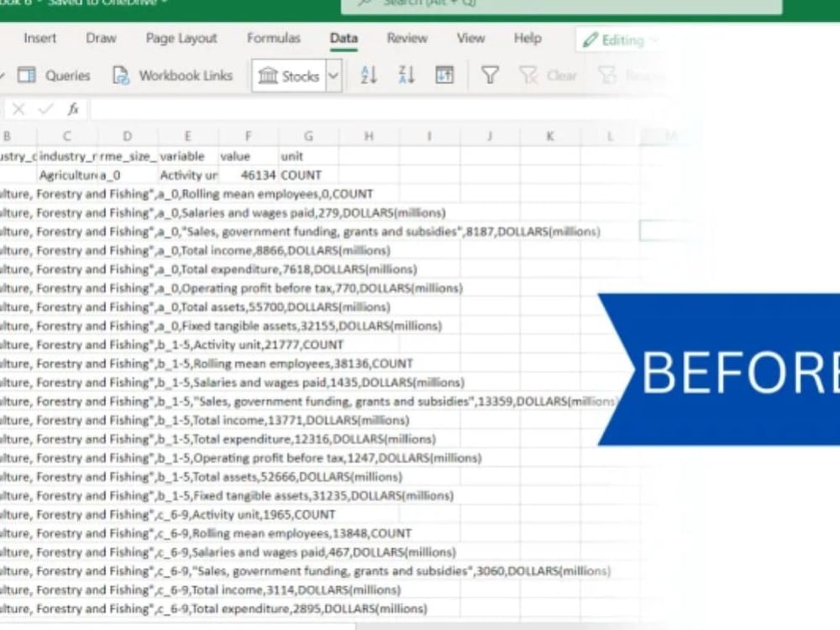840x630 pixels.
Task: Sort data Z to A
Action: [407, 74]
